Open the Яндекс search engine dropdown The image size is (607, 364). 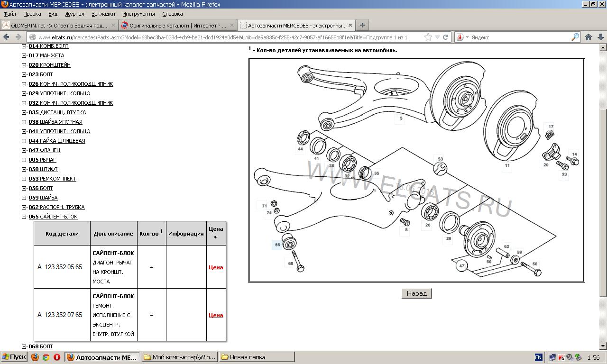coord(463,37)
